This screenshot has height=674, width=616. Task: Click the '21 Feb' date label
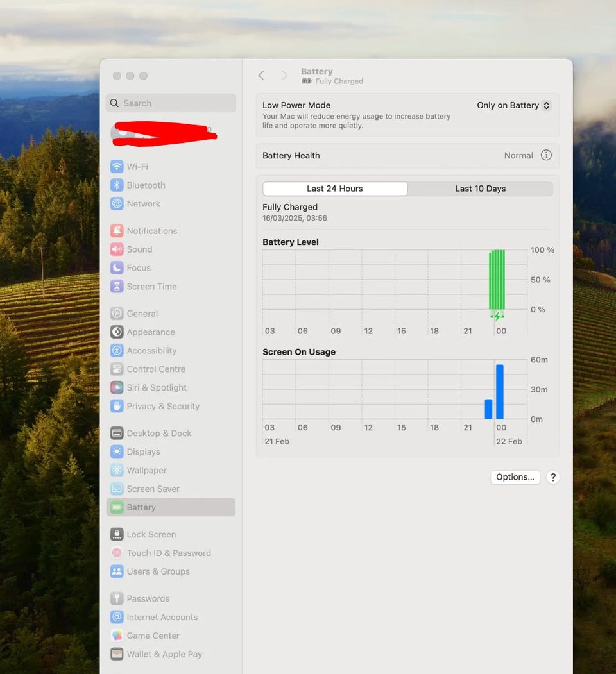tap(277, 441)
